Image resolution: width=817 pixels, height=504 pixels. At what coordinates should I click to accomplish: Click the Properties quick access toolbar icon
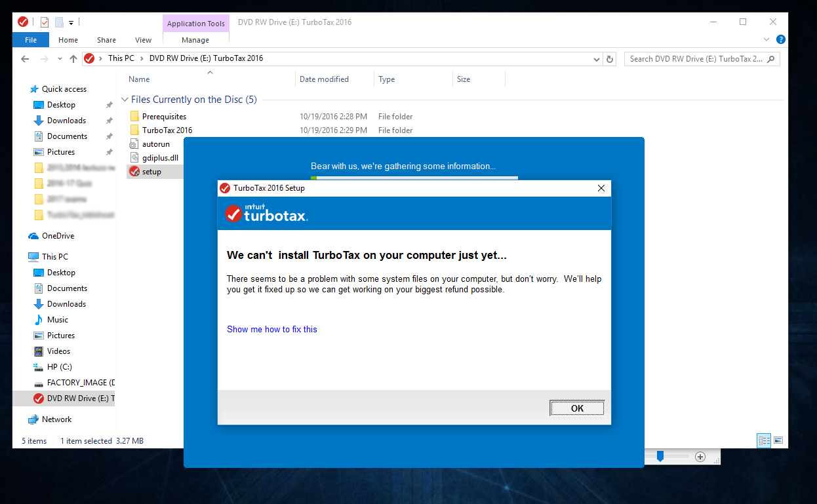coord(45,22)
